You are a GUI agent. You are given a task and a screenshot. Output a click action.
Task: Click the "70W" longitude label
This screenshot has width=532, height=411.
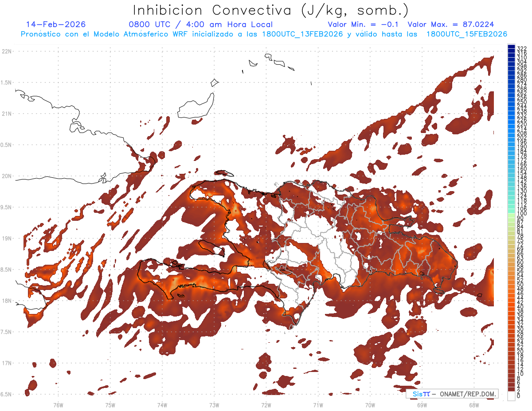(370, 405)
